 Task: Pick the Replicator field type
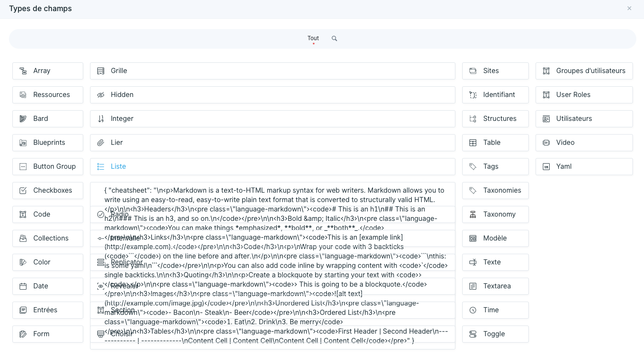click(x=273, y=262)
